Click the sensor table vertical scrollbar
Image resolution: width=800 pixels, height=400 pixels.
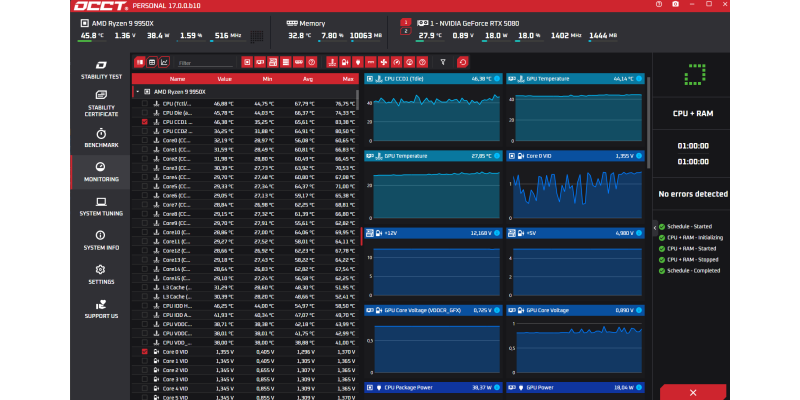pyautogui.click(x=357, y=99)
